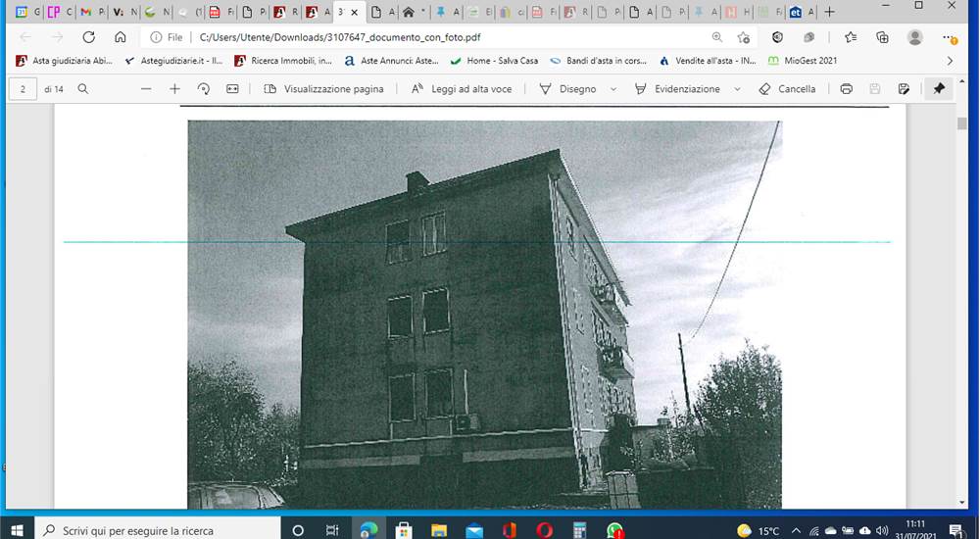
Task: Click the browser back arrow
Action: tap(25, 37)
